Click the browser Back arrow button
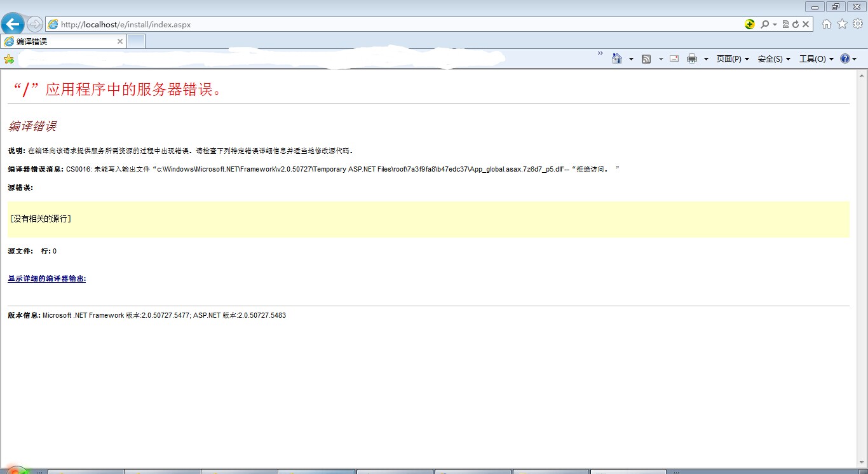 [x=13, y=25]
